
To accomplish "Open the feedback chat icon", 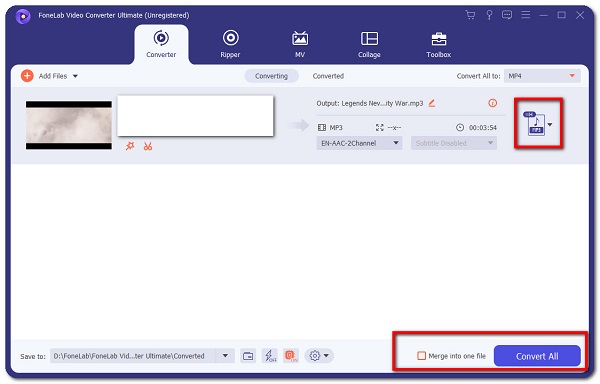I will 507,15.
